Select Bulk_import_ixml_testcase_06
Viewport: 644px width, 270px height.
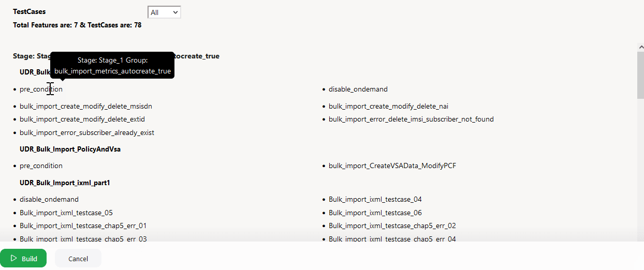(x=375, y=213)
